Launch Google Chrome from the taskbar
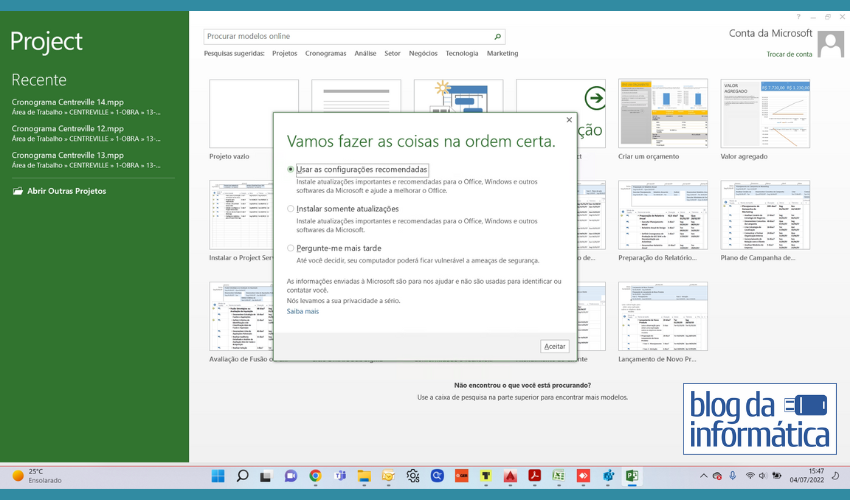Screen dimensions: 850x500 click(x=315, y=476)
